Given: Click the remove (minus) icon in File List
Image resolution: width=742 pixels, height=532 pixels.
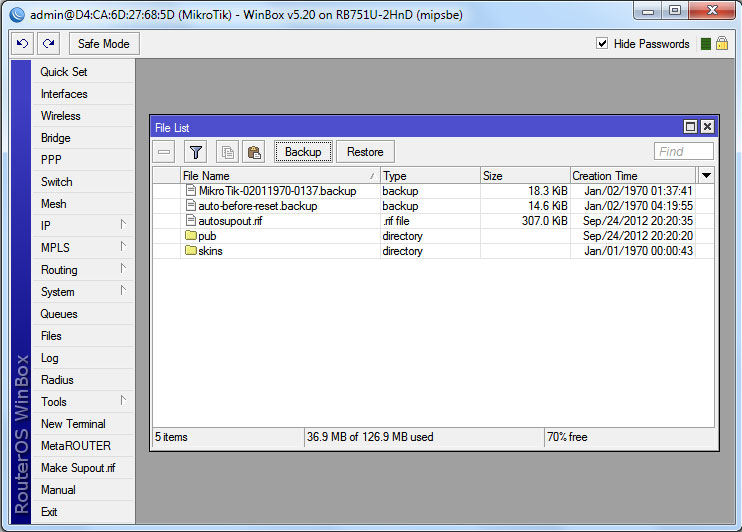Looking at the screenshot, I should pos(165,152).
